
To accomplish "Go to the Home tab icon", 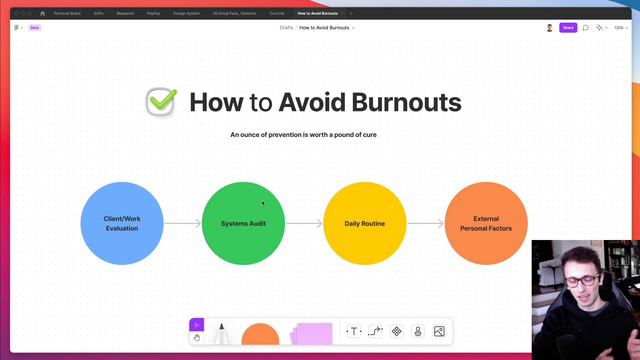I will tap(42, 13).
